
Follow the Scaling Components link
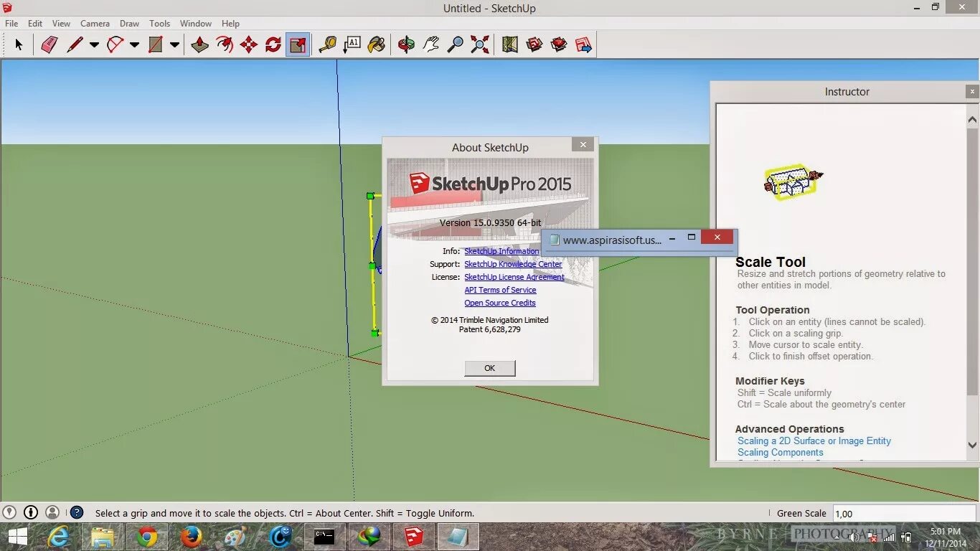point(780,452)
